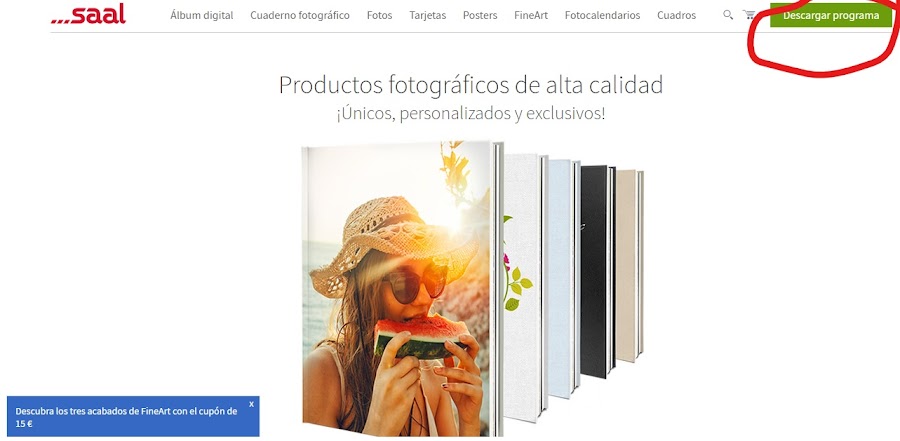Click the Descargar programa button
The image size is (900, 441).
coord(831,16)
